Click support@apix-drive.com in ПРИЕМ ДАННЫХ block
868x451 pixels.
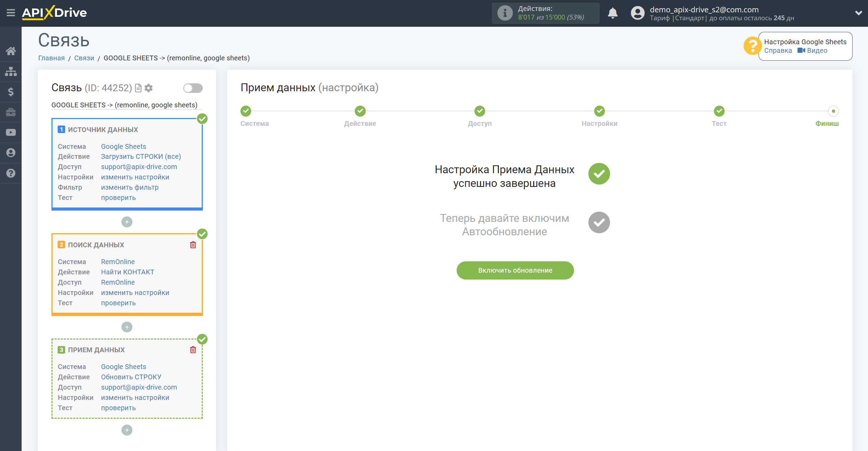[139, 387]
